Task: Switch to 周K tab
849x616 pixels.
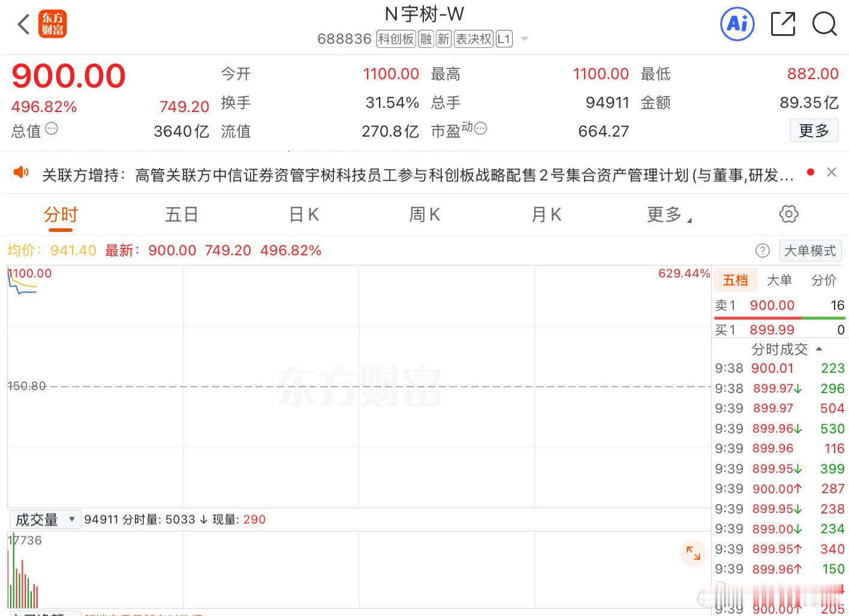Action: (x=424, y=215)
